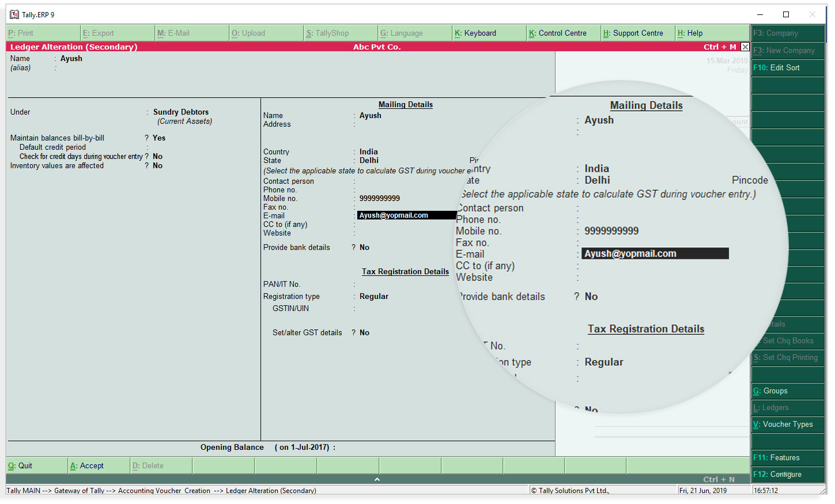Click the Tally.ERP 9 app icon in title bar
Image resolution: width=835 pixels, height=504 pixels.
(14, 14)
